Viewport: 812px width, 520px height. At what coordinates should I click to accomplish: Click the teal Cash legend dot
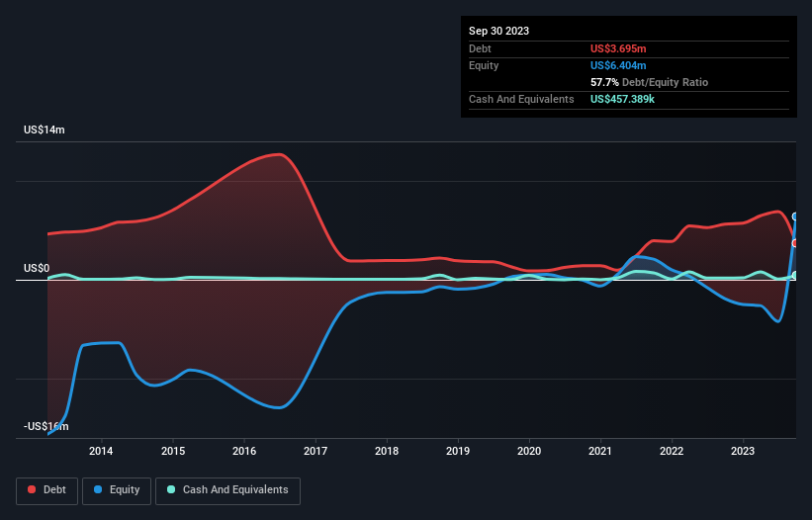171,489
